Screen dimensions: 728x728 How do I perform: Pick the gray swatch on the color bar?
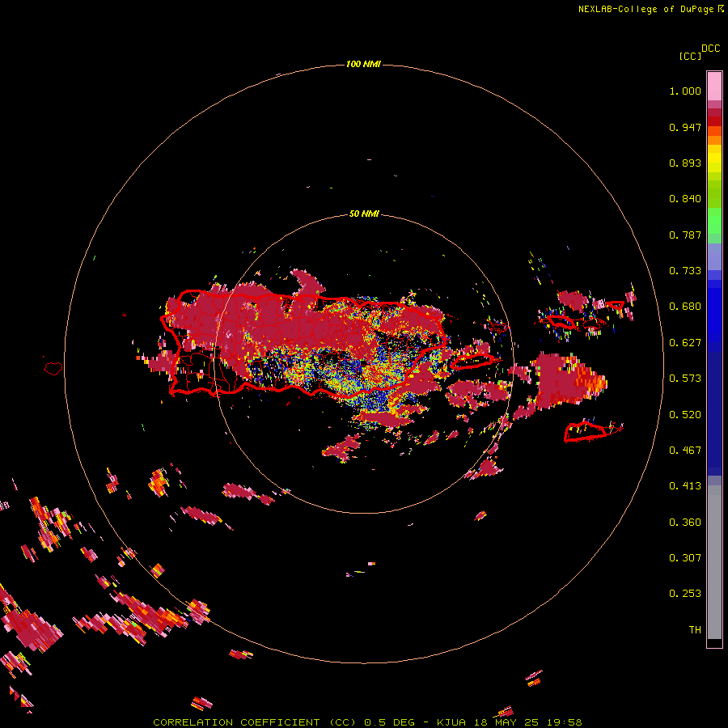click(x=714, y=562)
